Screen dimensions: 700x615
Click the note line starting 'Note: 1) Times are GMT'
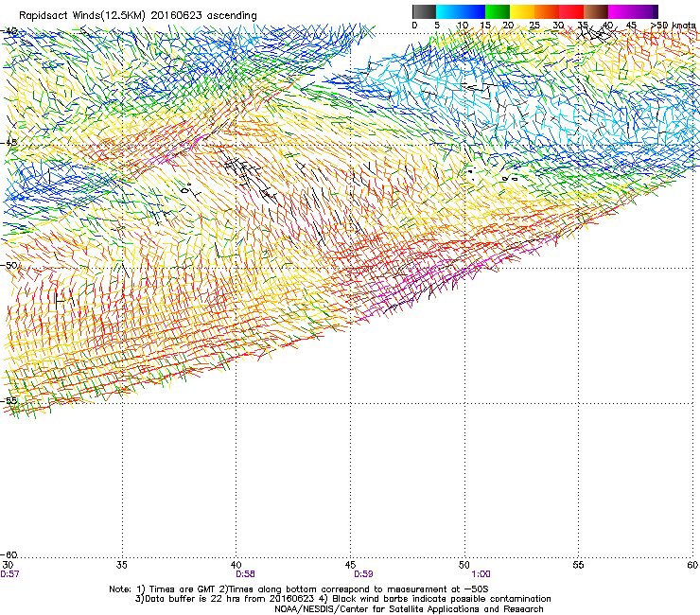[x=299, y=589]
